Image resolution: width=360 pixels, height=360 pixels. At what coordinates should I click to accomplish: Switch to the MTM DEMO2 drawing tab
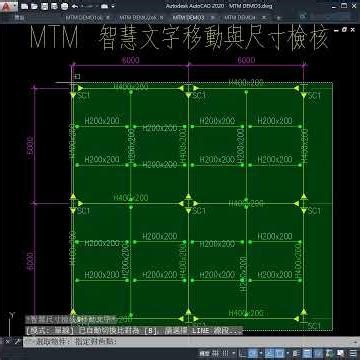[137, 17]
